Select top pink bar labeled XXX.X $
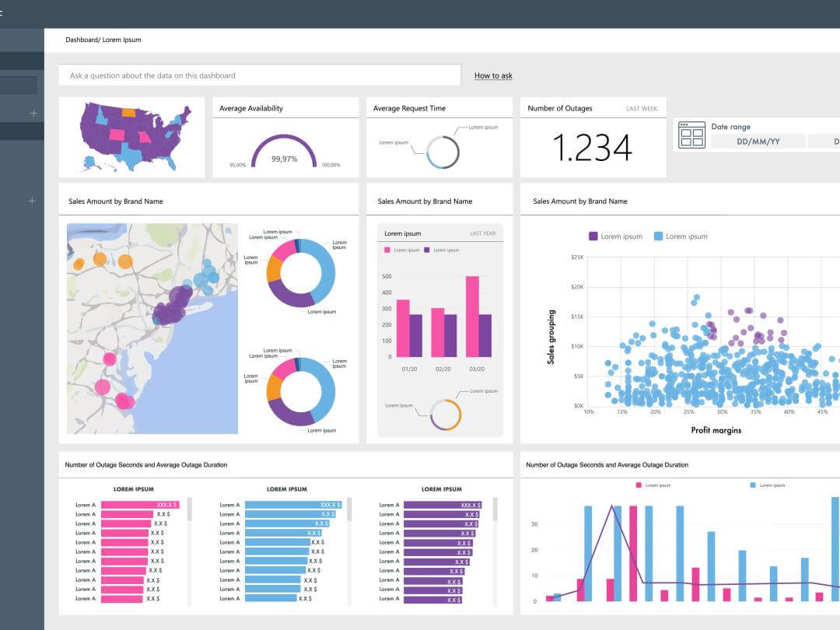This screenshot has height=630, width=840. (140, 505)
